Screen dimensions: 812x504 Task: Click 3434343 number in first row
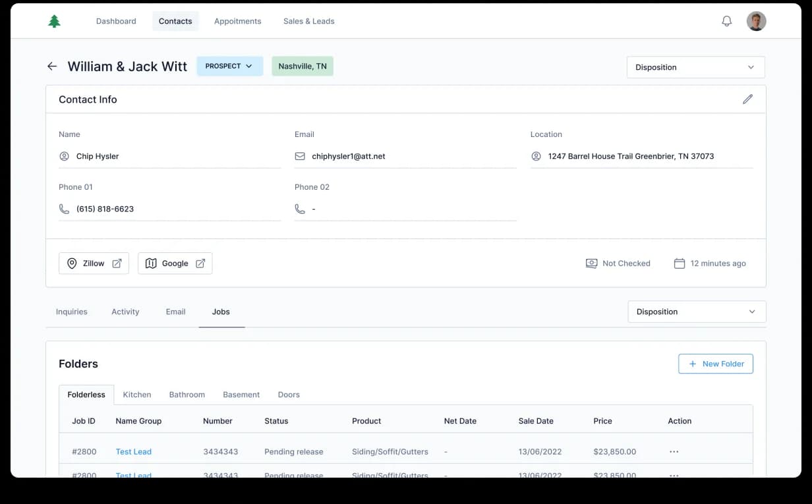[221, 452]
